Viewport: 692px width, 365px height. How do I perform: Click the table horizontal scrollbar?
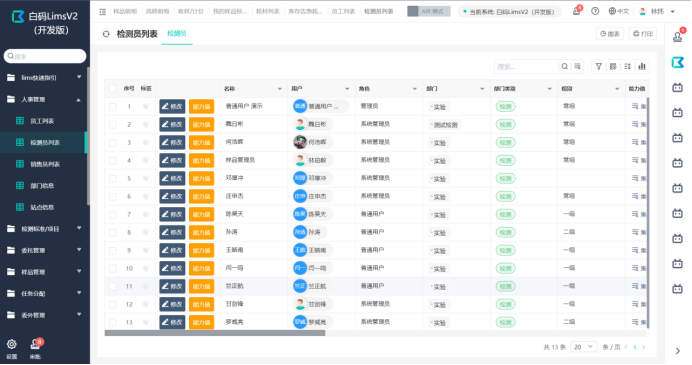coord(215,333)
